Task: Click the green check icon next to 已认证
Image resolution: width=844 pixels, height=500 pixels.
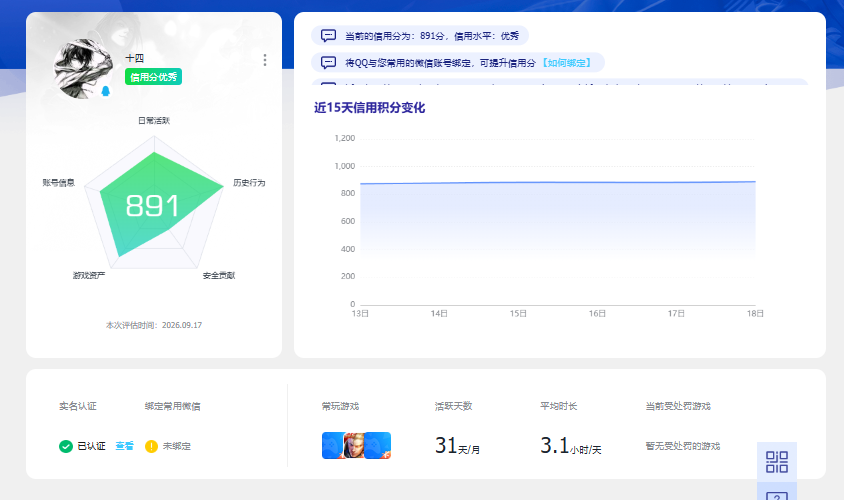Action: click(x=66, y=446)
